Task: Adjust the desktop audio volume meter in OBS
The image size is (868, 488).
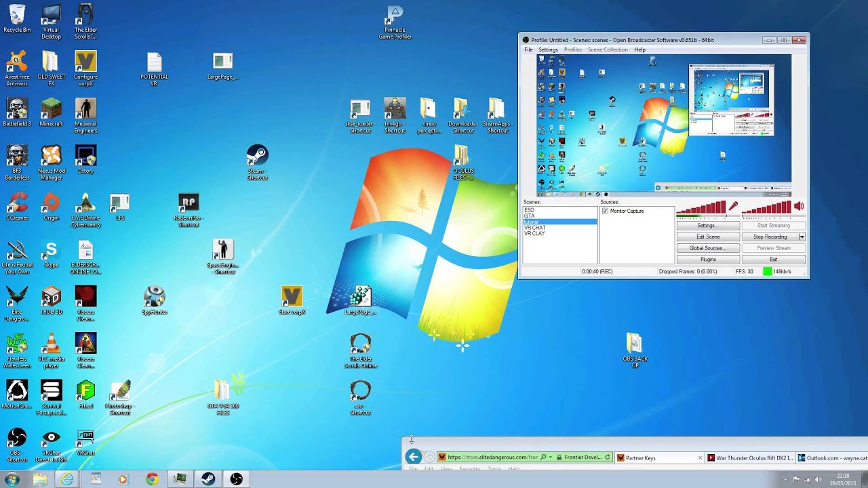Action: pyautogui.click(x=767, y=207)
